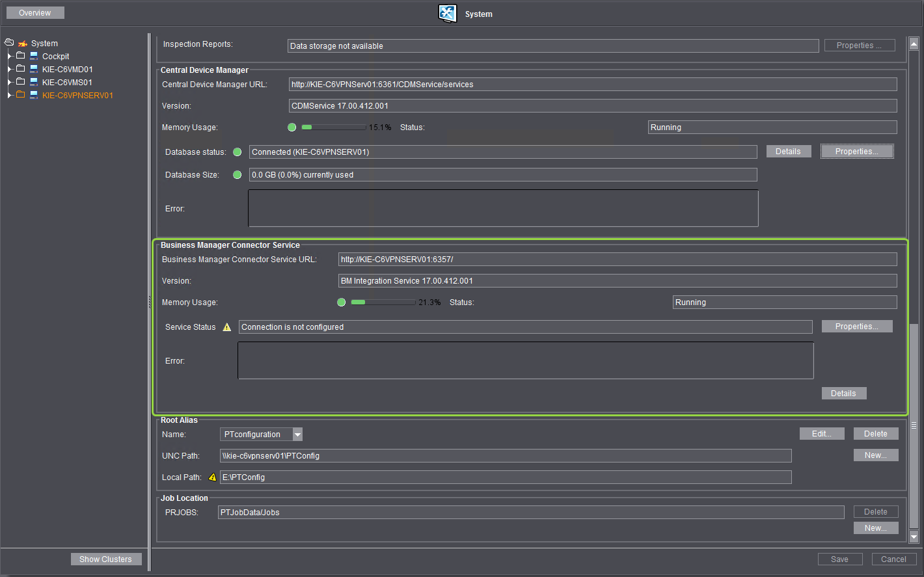The height and width of the screenshot is (577, 924).
Task: Open the Root Alias Name dropdown
Action: tap(298, 434)
